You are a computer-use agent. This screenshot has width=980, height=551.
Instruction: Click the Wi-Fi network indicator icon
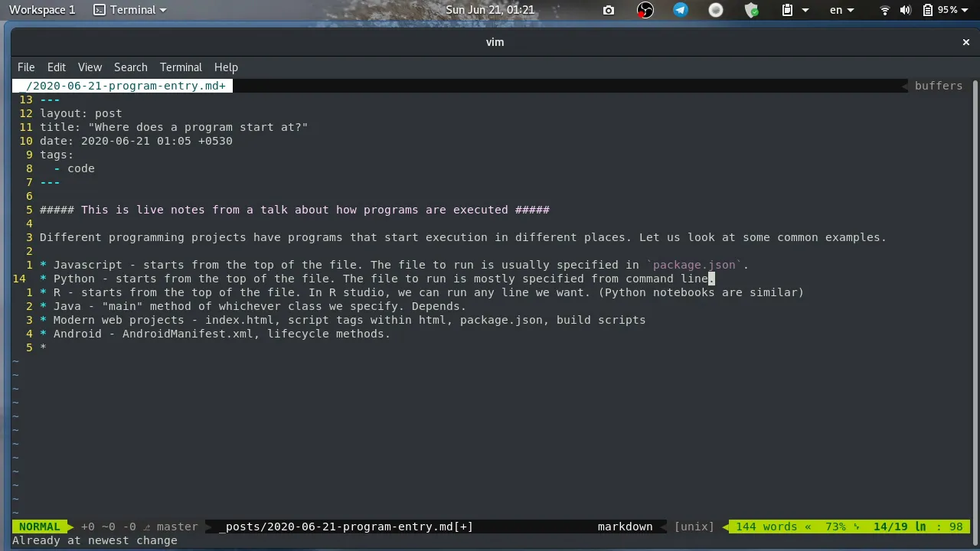click(885, 10)
